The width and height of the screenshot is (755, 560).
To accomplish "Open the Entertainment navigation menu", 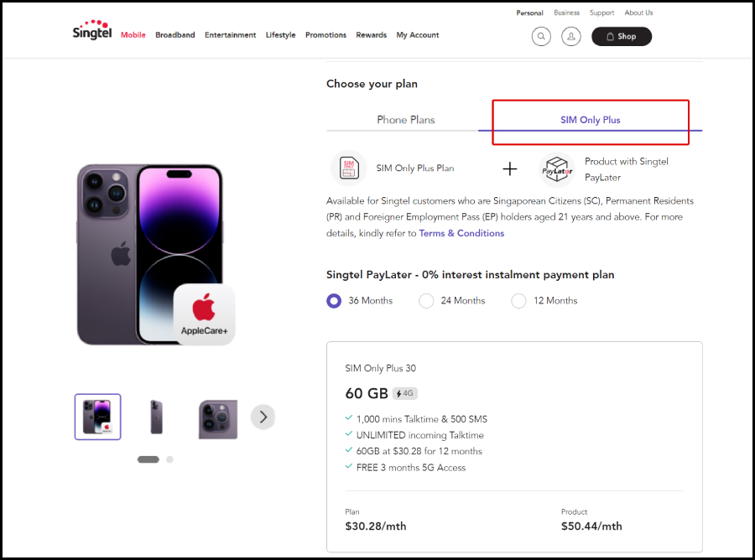I will (x=230, y=35).
